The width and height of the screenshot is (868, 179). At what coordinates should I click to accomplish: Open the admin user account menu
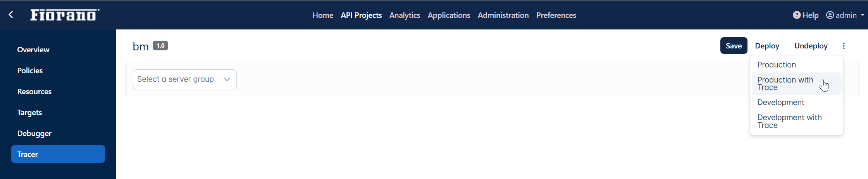click(x=845, y=15)
